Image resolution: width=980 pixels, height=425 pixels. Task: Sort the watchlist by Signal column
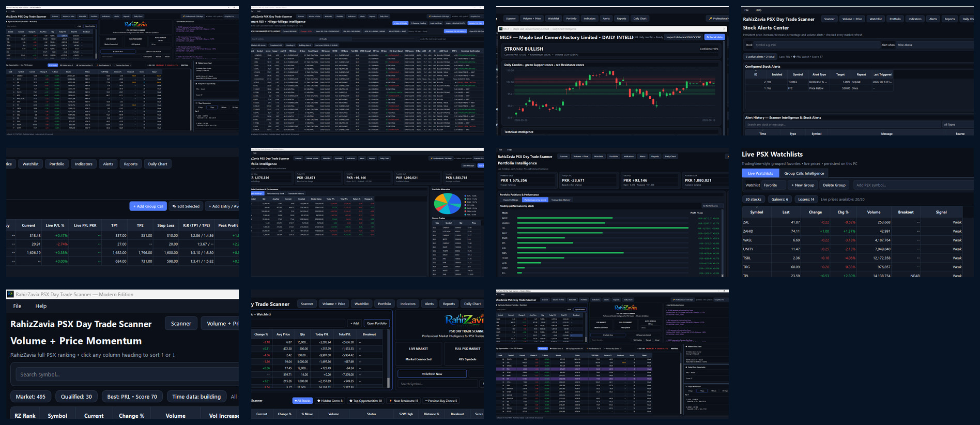(x=941, y=212)
